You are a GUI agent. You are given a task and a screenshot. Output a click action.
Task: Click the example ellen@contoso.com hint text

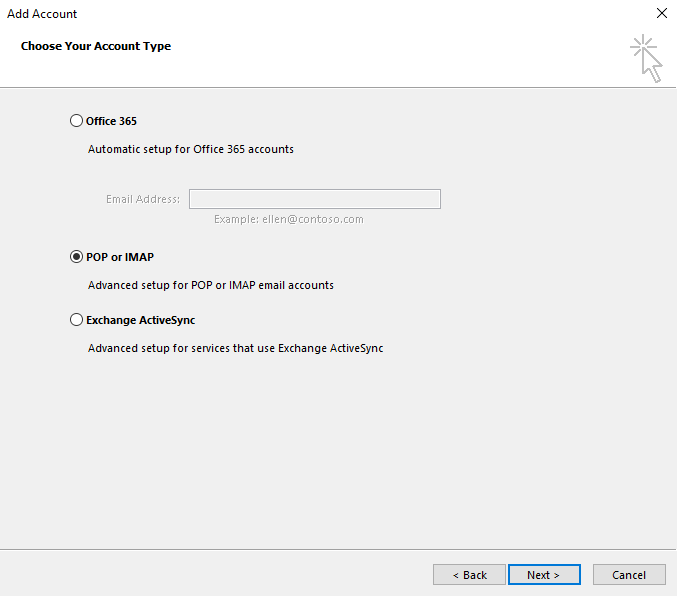pos(289,219)
